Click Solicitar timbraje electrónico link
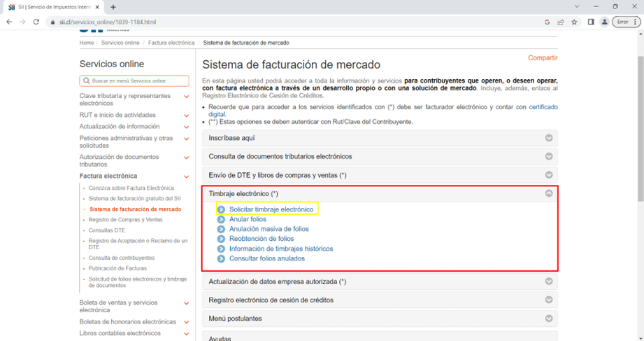 click(x=271, y=209)
